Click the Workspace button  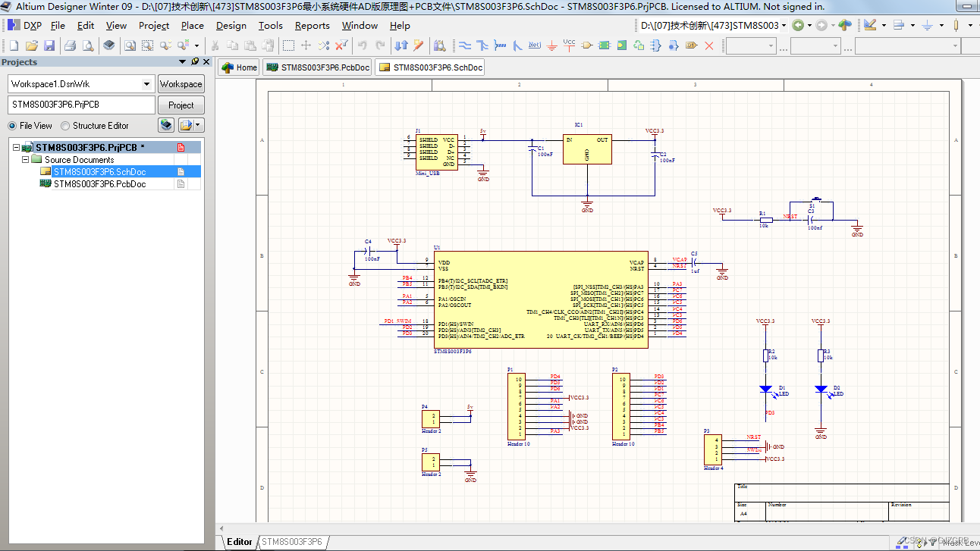pyautogui.click(x=181, y=83)
